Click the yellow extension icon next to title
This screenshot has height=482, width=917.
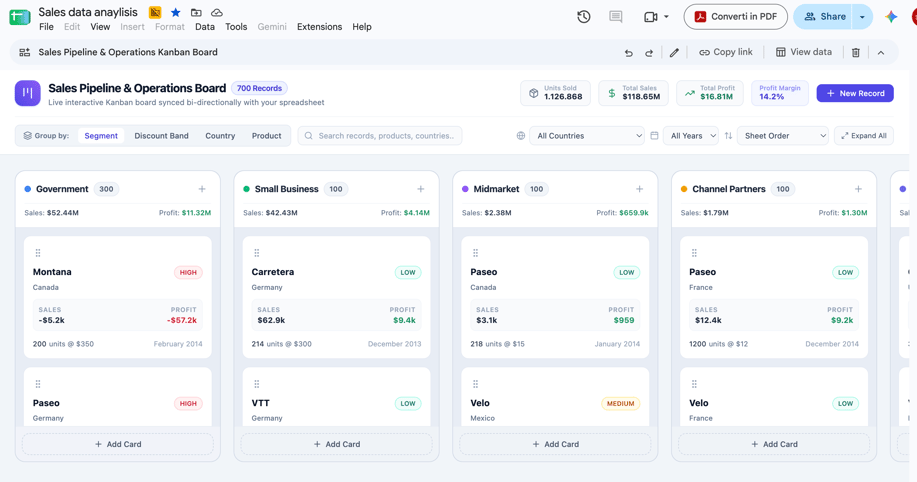(155, 12)
